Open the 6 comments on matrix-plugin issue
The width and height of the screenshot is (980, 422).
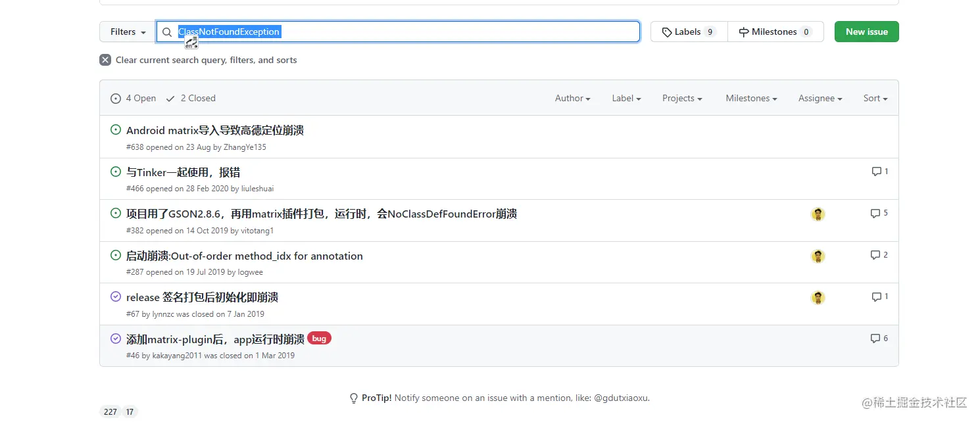(879, 339)
